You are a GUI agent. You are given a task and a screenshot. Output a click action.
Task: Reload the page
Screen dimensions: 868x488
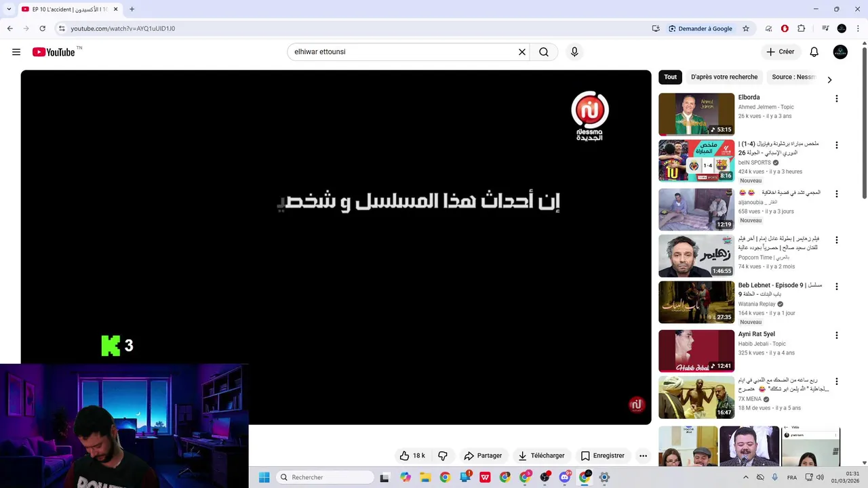point(42,28)
